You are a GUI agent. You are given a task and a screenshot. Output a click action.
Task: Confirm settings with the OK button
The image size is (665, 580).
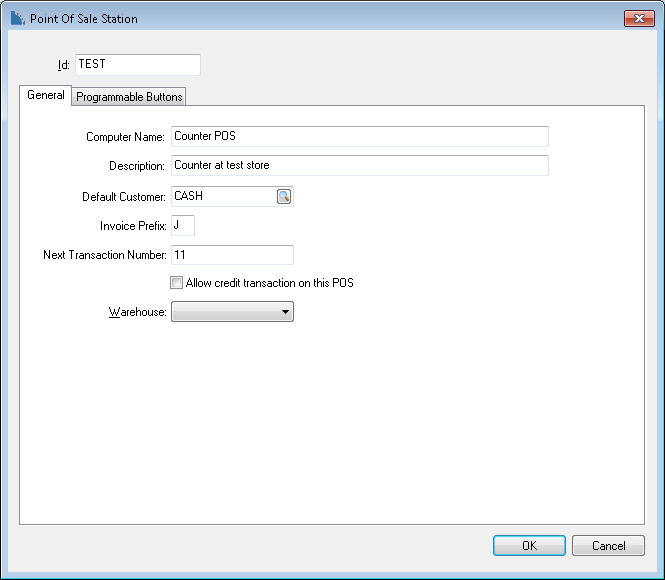[x=529, y=545]
